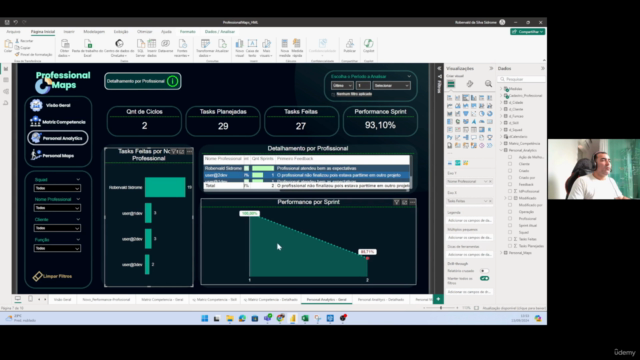The width and height of the screenshot is (640, 360).
Task: Switch to the Modelagem ribbon tab
Action: point(94,31)
